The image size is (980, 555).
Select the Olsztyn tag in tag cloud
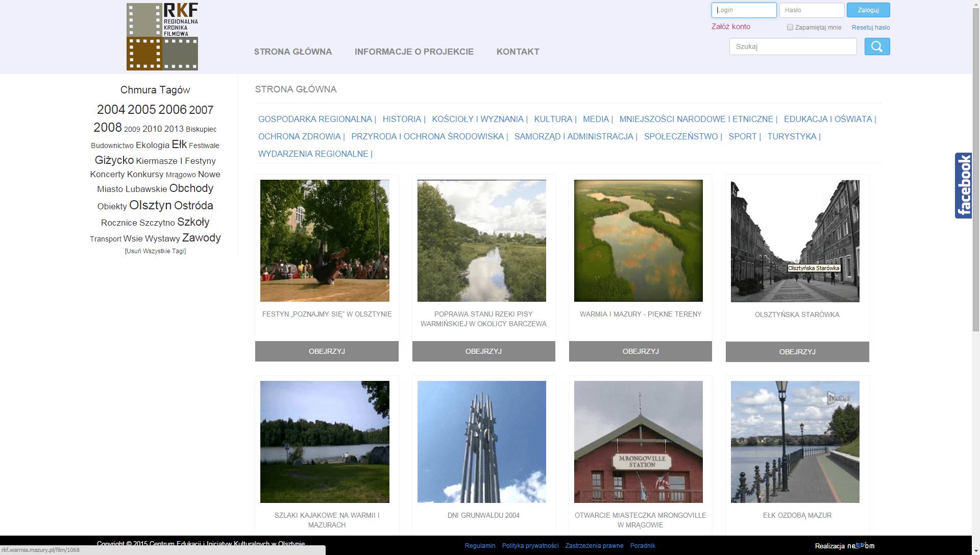[x=150, y=205]
